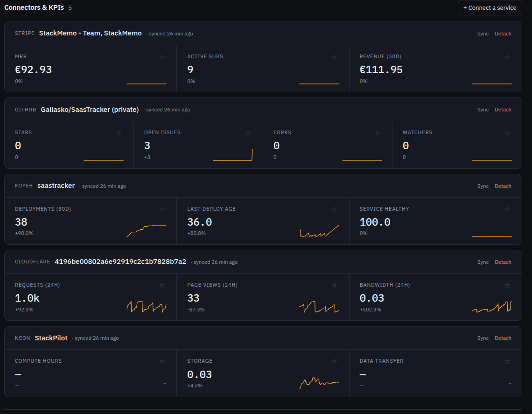Sync the Koyeb saastracker connector

coord(483,186)
